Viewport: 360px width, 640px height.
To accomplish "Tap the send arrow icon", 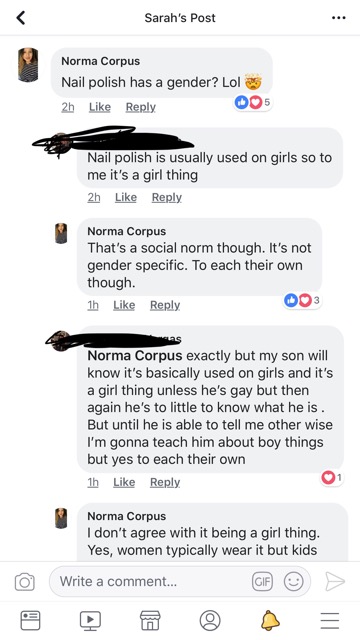I will [335, 581].
